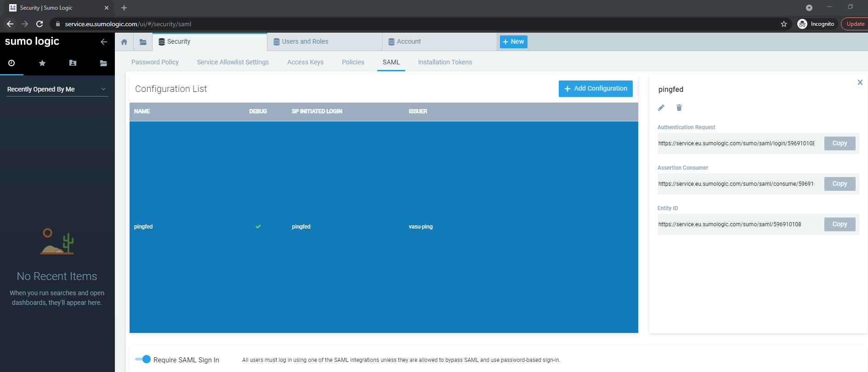Click the browser forward arrow
Image resolution: width=868 pixels, height=372 pixels.
(x=25, y=24)
